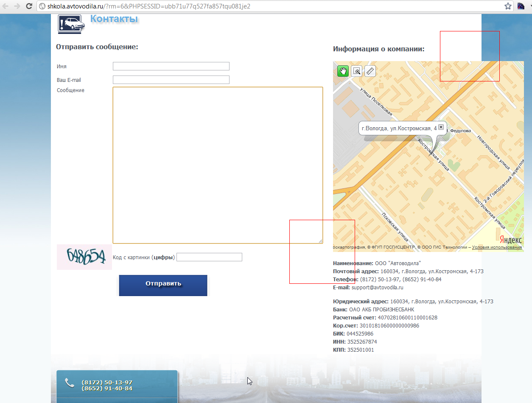Click the captcha code input field
Viewport: 532px width, 403px height.
tap(209, 257)
